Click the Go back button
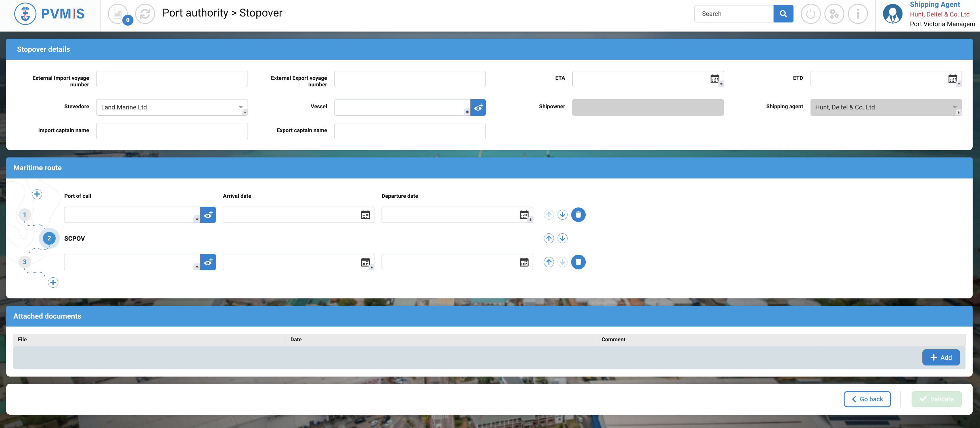The image size is (980, 428). click(x=867, y=399)
